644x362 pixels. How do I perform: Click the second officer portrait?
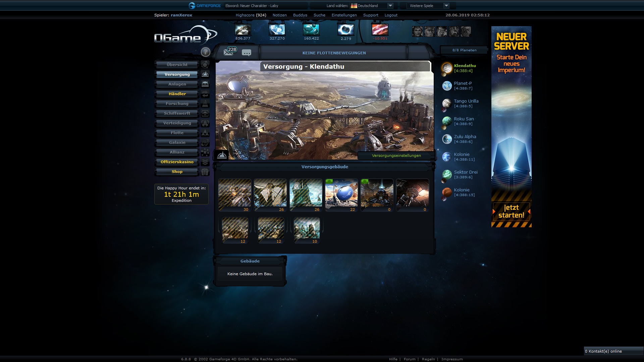430,32
